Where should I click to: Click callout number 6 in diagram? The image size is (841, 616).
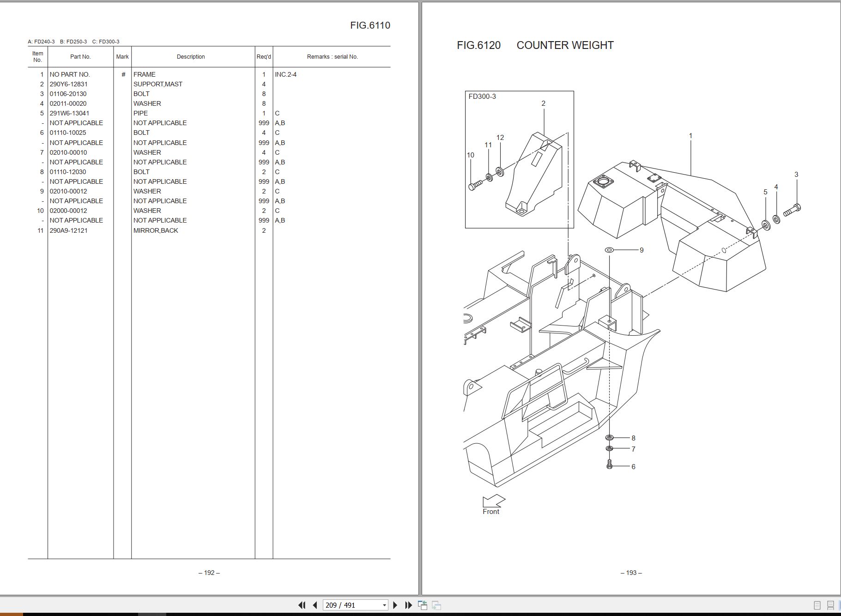pos(633,467)
